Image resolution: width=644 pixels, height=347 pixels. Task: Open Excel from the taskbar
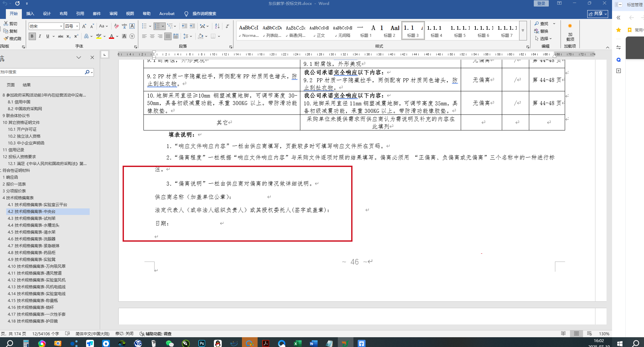pos(297,343)
